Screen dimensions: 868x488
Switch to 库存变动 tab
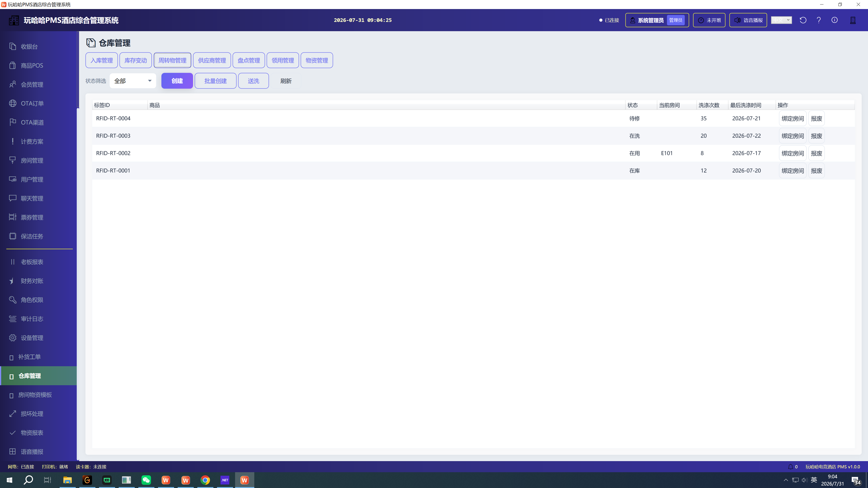[135, 60]
